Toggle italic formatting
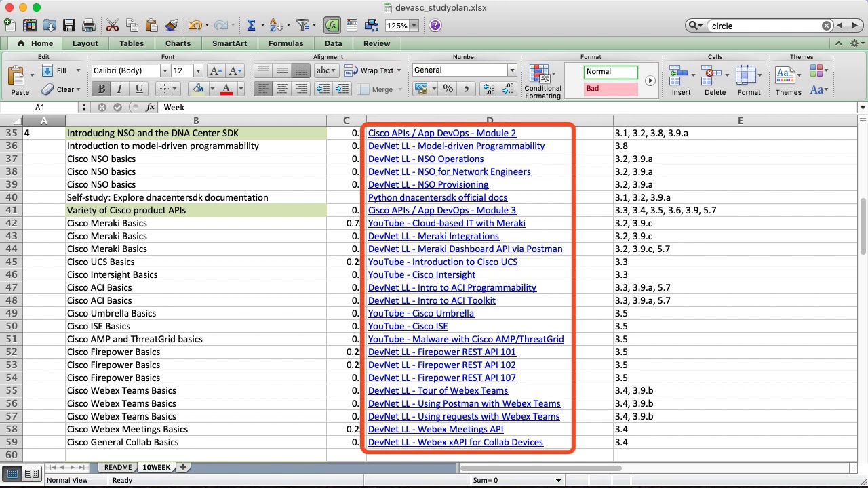Image resolution: width=868 pixels, height=488 pixels. point(120,89)
